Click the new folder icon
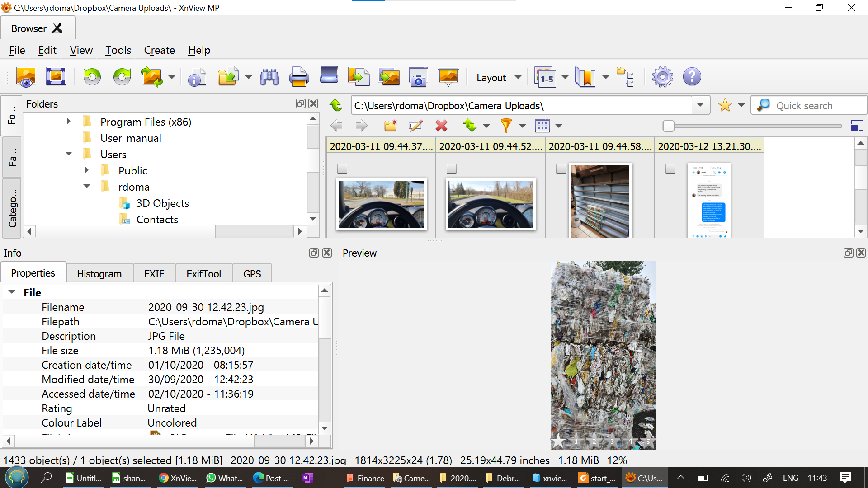This screenshot has height=488, width=868. (391, 126)
